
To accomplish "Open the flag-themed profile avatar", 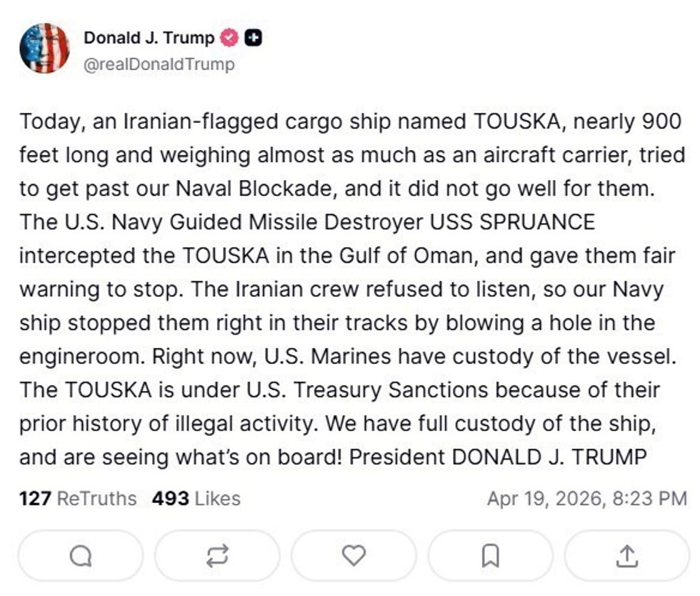I will (x=44, y=48).
